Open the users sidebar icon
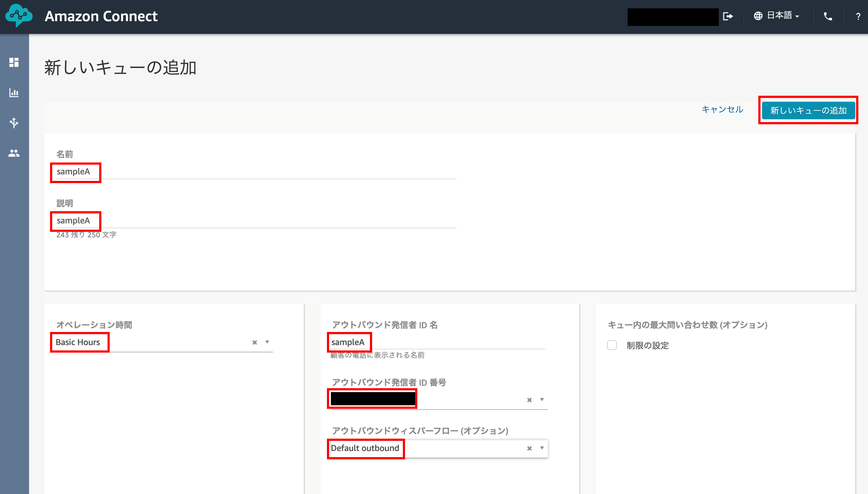868x494 pixels. 14,153
